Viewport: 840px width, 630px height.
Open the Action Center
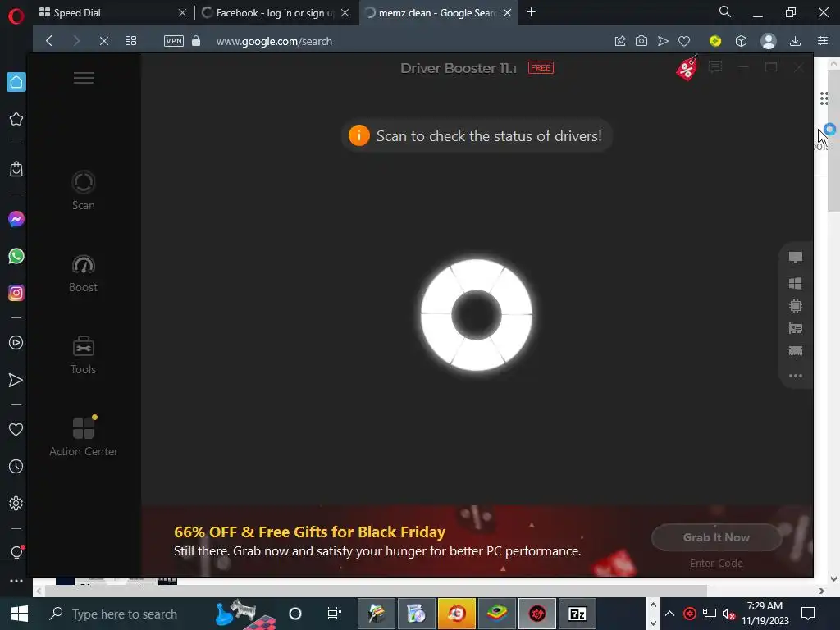point(84,436)
